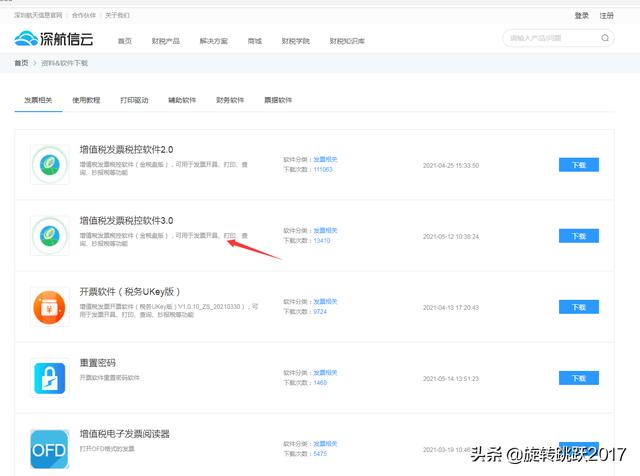Image resolution: width=640 pixels, height=476 pixels.
Task: Click download count 1468
Action: 320,383
